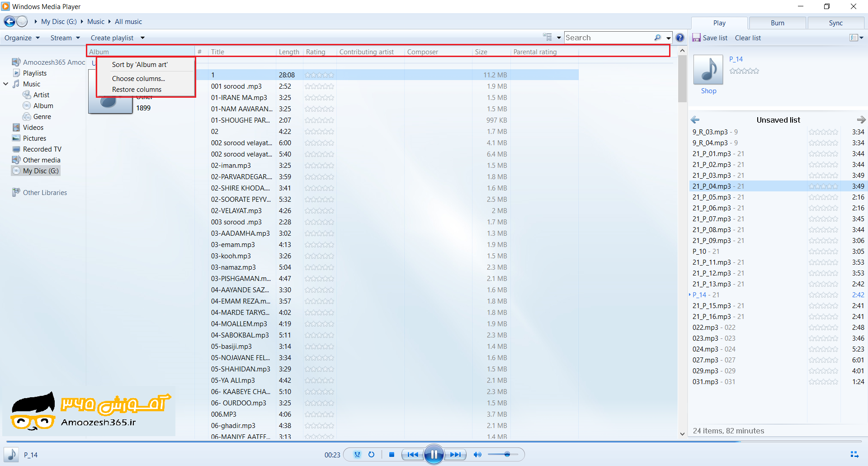Skip to the previous track

(413, 455)
